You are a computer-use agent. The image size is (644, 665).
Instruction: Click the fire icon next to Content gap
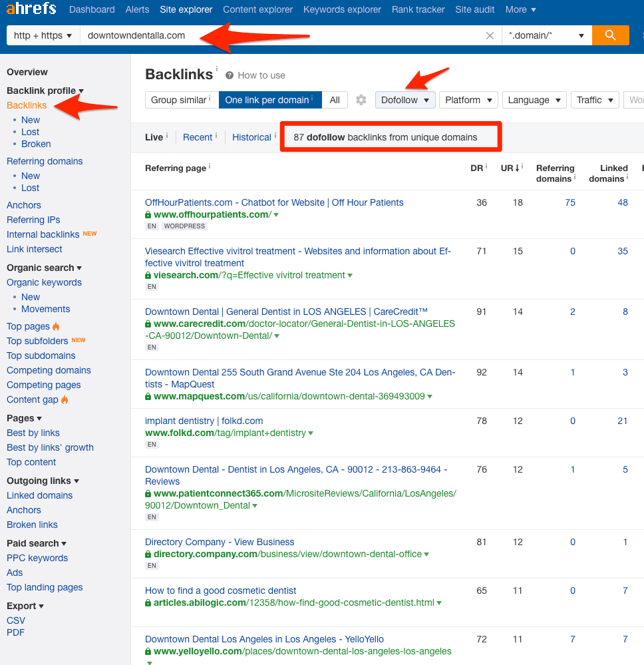(x=65, y=399)
